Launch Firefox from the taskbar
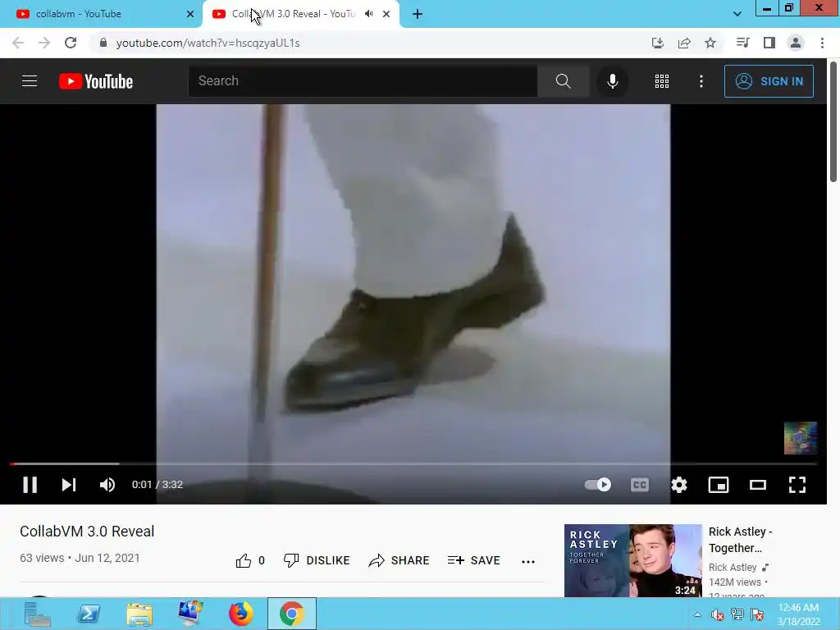The height and width of the screenshot is (630, 840). coord(241,614)
